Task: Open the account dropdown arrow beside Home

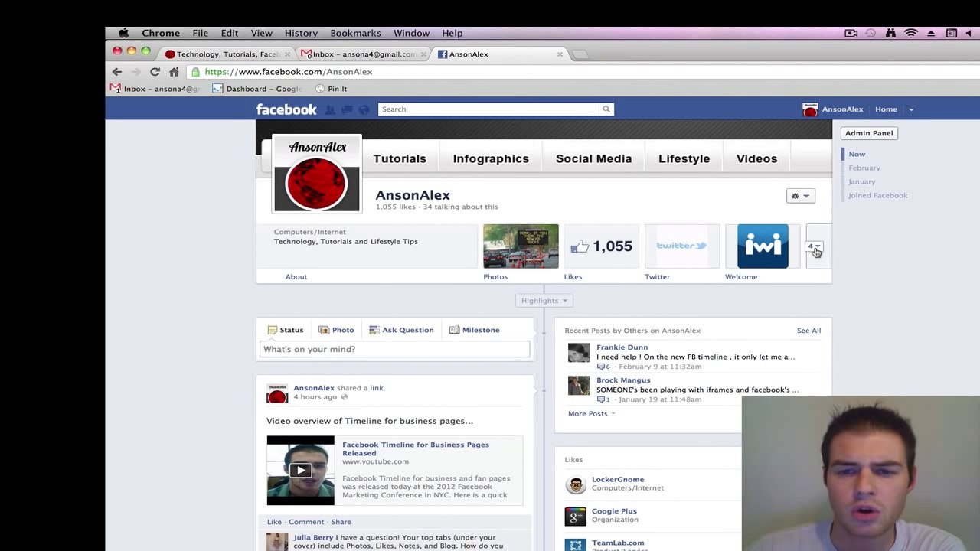Action: (x=911, y=109)
